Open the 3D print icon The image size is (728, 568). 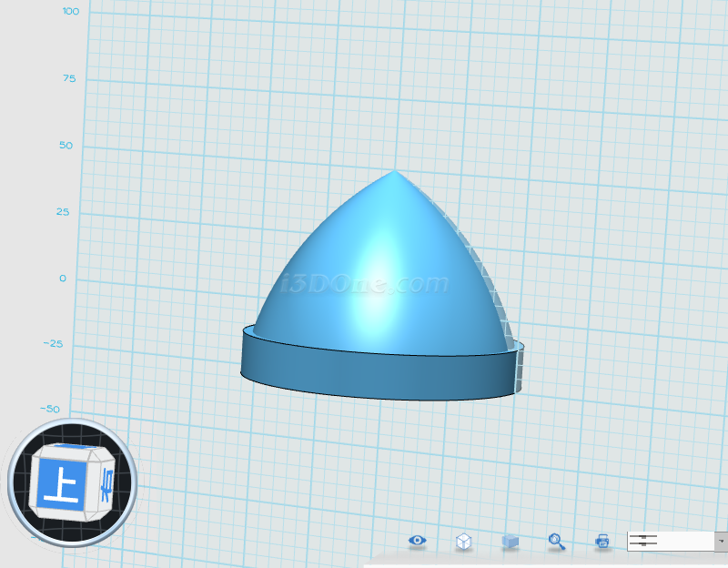click(x=602, y=541)
